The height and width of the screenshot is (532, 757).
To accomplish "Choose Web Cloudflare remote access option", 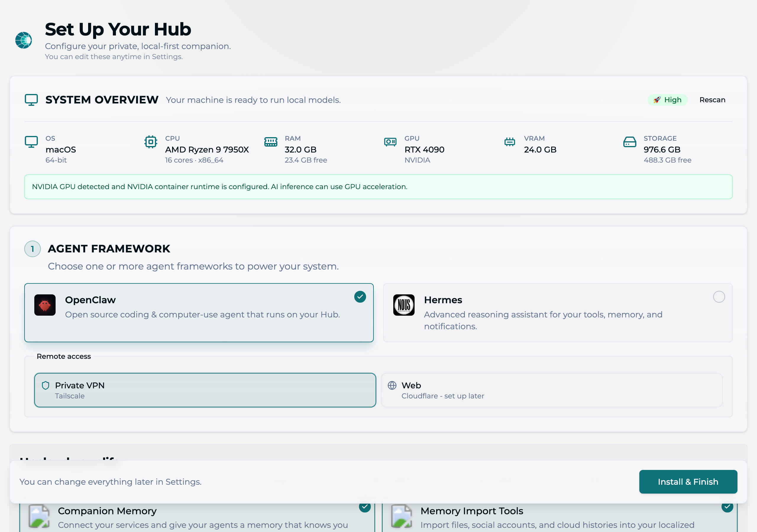I will pos(551,390).
